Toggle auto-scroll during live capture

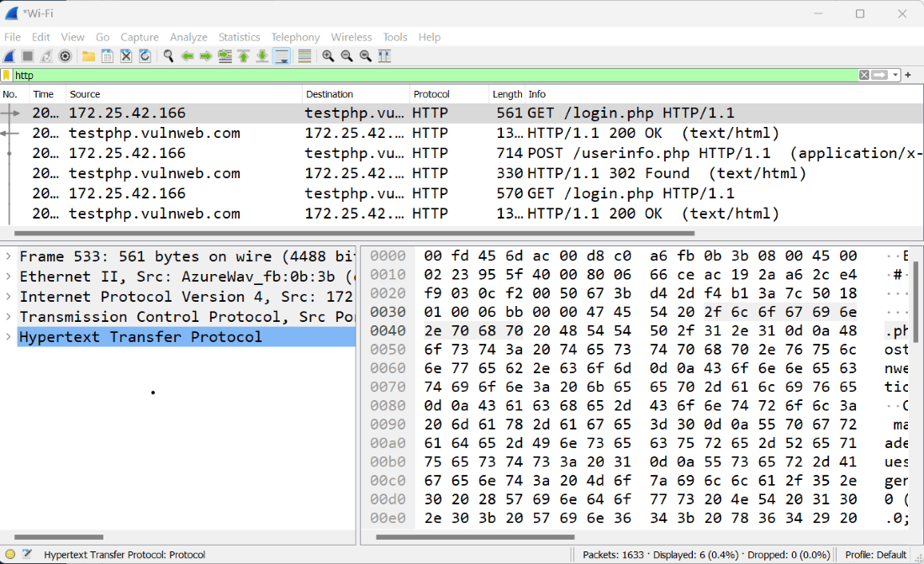282,55
